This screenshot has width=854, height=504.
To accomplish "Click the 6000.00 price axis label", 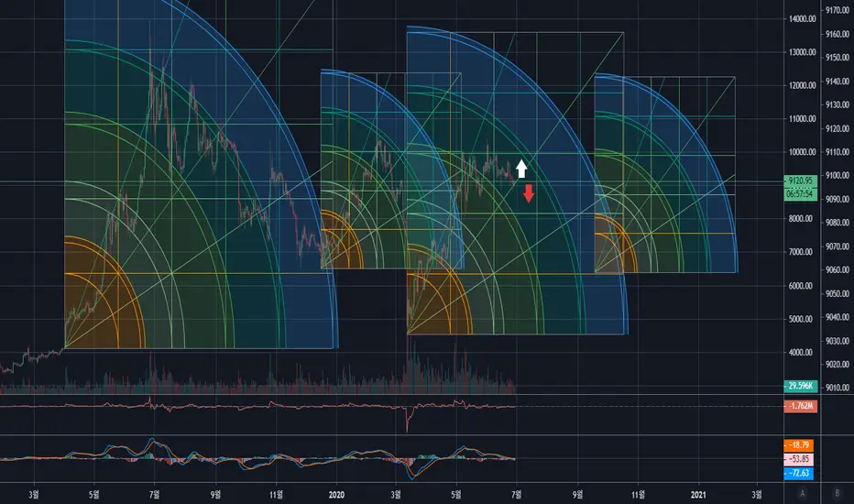I will [x=801, y=286].
